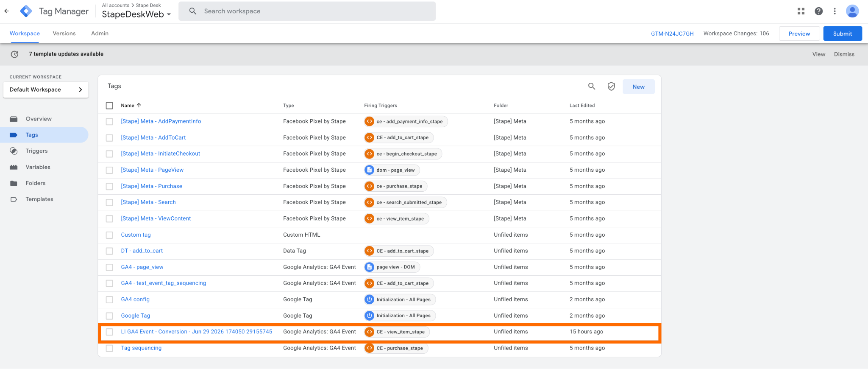Viewport: 868px width, 369px height.
Task: Click the search icon in the Tags panel
Action: click(592, 86)
